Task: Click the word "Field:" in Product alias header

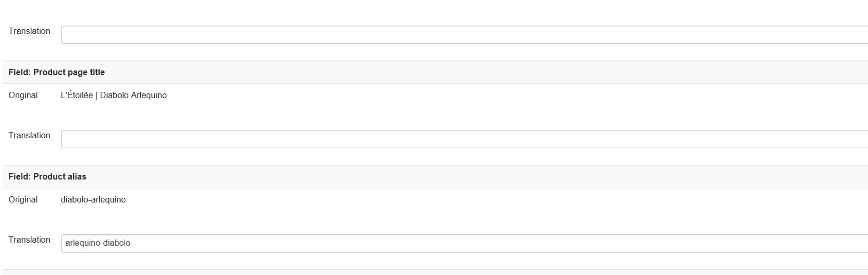Action: (x=19, y=177)
